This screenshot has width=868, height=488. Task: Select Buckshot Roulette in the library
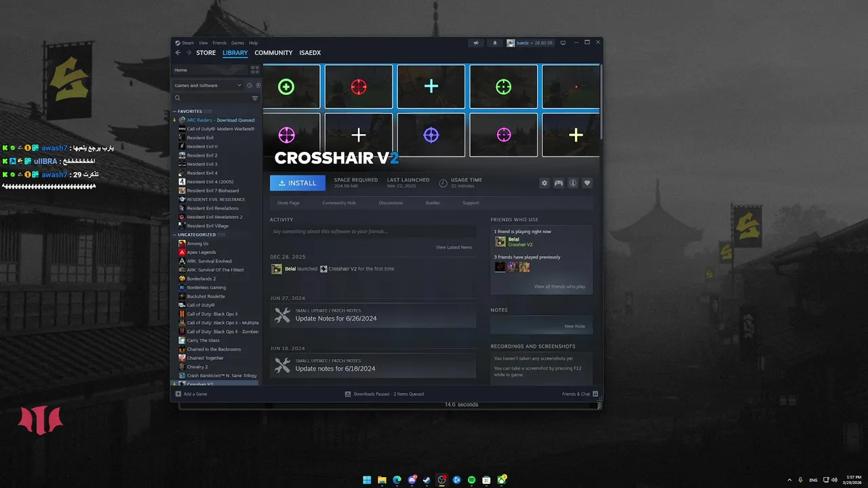216,296
